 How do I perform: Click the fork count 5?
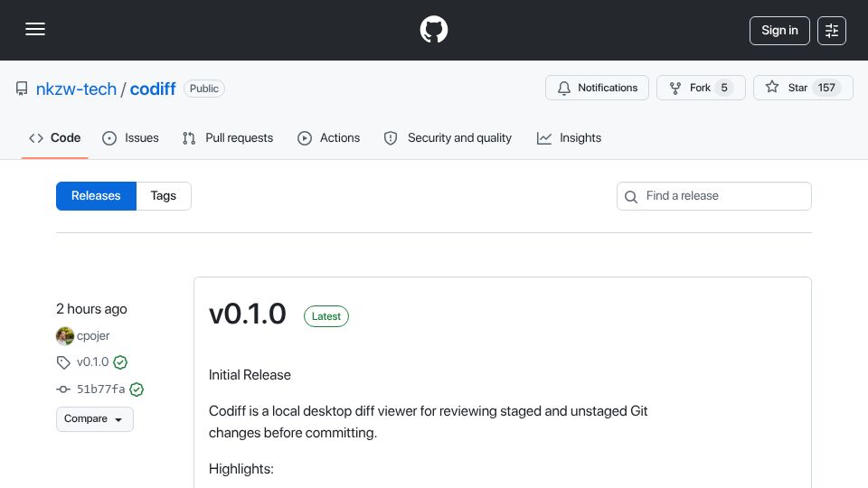tap(724, 88)
